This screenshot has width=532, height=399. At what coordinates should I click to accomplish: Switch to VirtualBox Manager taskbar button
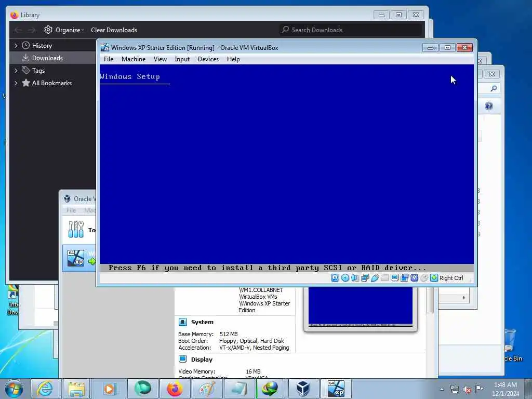point(303,389)
